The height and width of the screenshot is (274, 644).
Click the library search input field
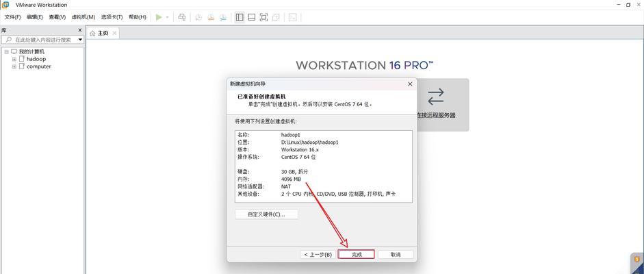coord(42,40)
